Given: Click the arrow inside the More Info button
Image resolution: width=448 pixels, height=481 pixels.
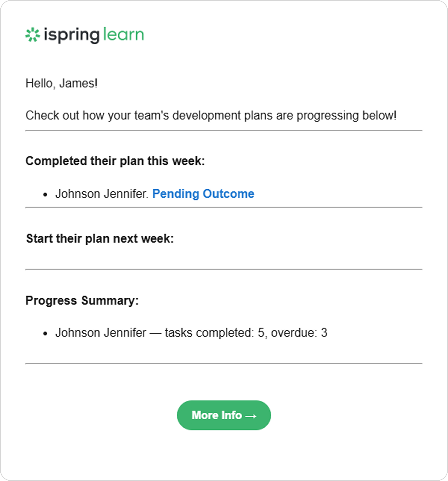Looking at the screenshot, I should click(x=251, y=416).
